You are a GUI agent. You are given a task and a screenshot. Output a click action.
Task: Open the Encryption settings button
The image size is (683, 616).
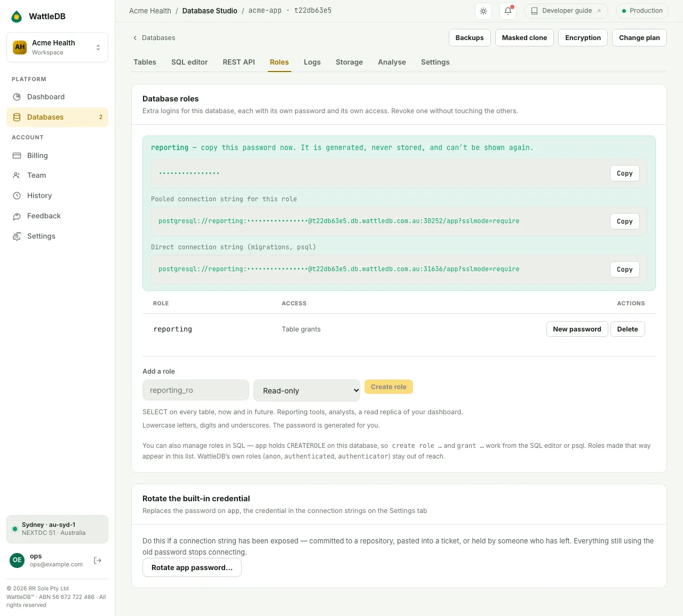(583, 38)
